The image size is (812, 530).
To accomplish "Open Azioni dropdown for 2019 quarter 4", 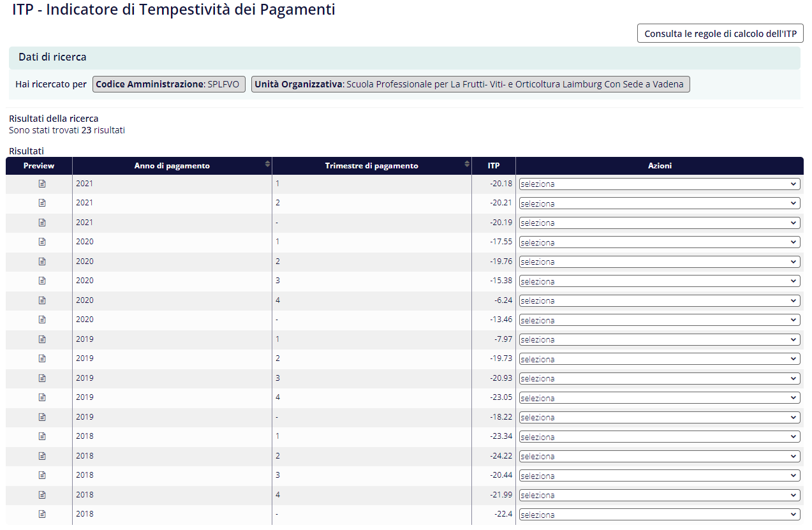I will pyautogui.click(x=659, y=398).
